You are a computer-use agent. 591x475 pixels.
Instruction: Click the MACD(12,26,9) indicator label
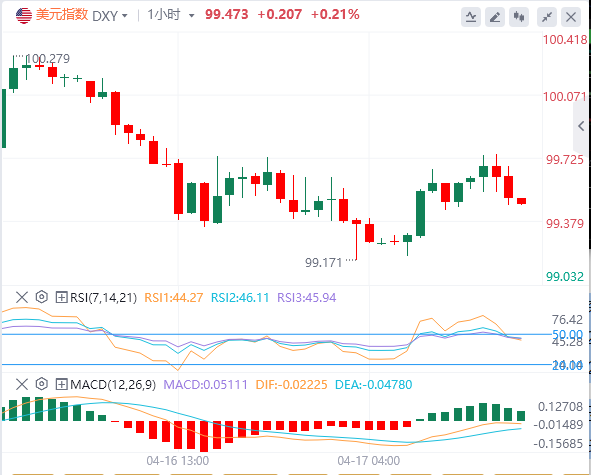113,385
